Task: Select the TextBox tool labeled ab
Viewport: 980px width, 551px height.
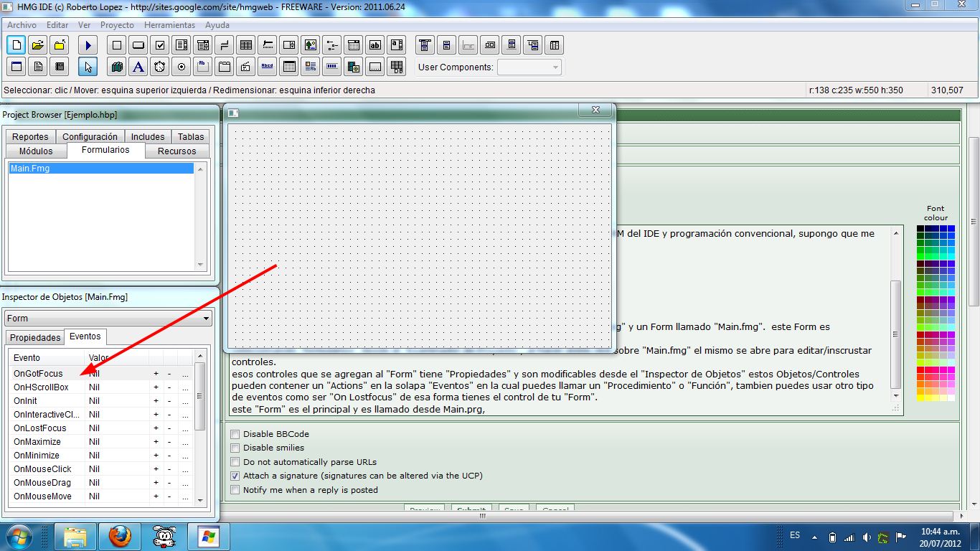Action: click(375, 45)
